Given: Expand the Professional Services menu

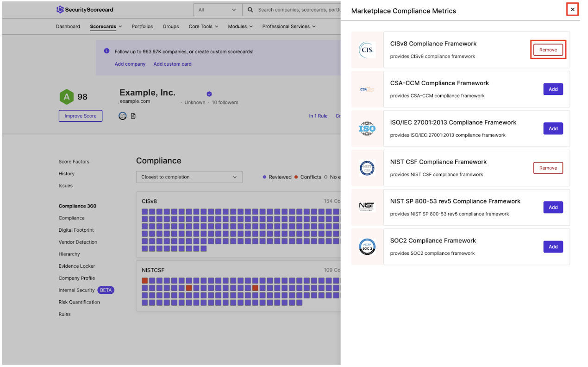Looking at the screenshot, I should tap(289, 26).
